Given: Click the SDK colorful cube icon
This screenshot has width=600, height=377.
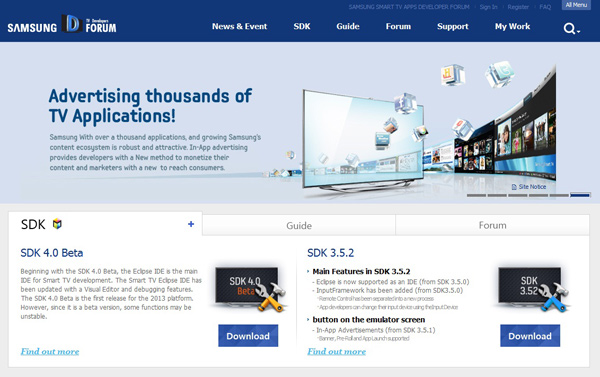Looking at the screenshot, I should [57, 224].
